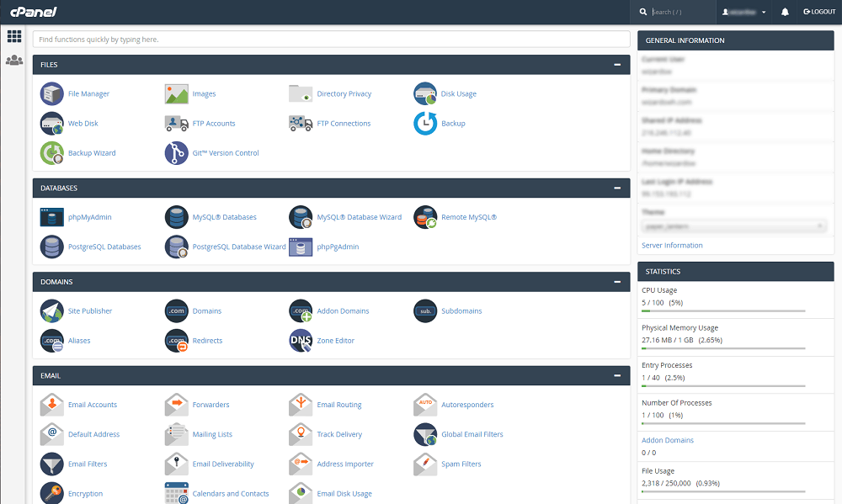842x504 pixels.
Task: Open the Calendars and Contacts link
Action: pyautogui.click(x=231, y=494)
